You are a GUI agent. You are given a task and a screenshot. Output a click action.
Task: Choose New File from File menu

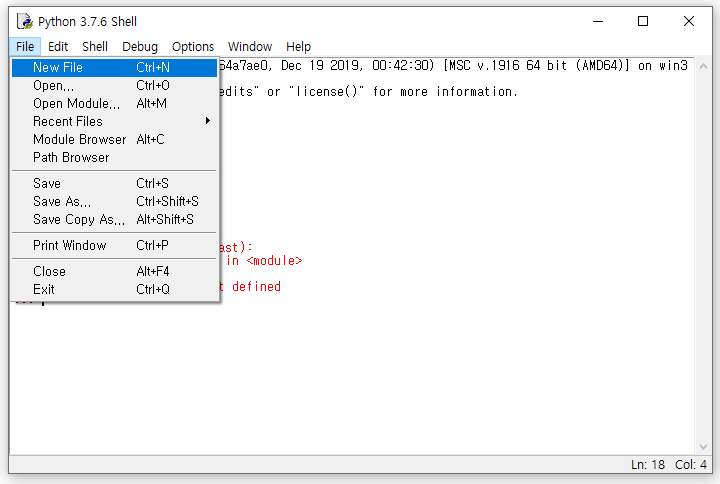pos(114,68)
